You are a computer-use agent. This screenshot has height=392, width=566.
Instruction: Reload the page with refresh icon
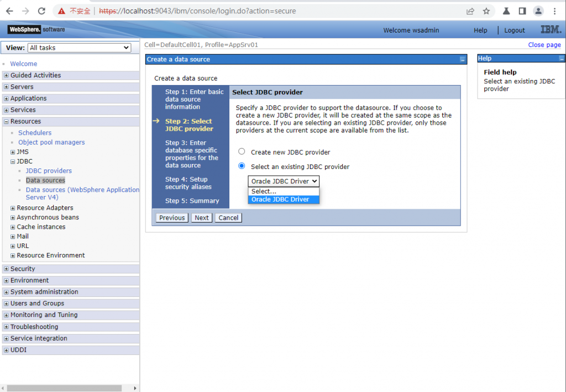point(41,11)
